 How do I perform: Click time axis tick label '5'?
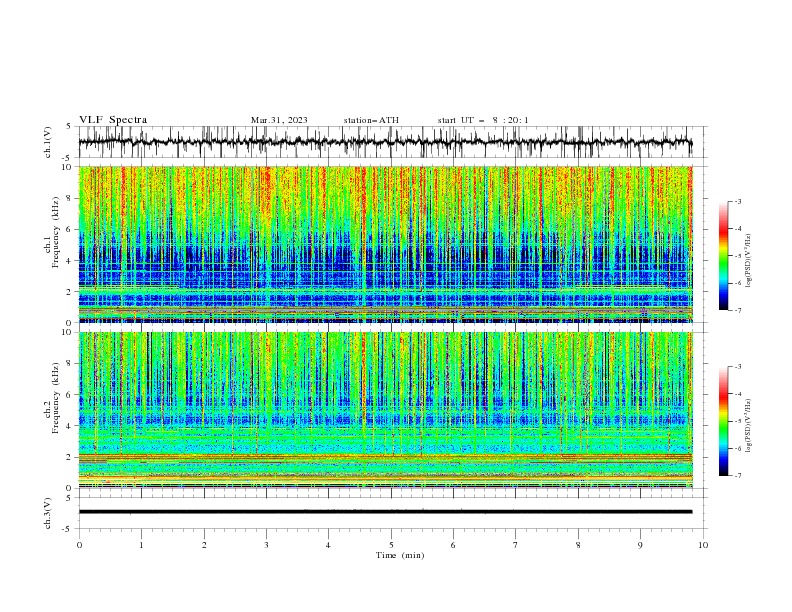point(391,545)
